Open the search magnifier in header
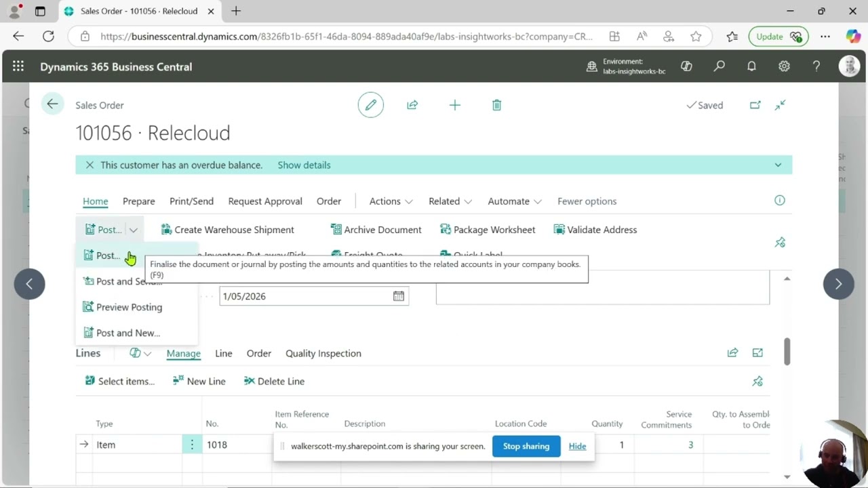 (x=719, y=66)
